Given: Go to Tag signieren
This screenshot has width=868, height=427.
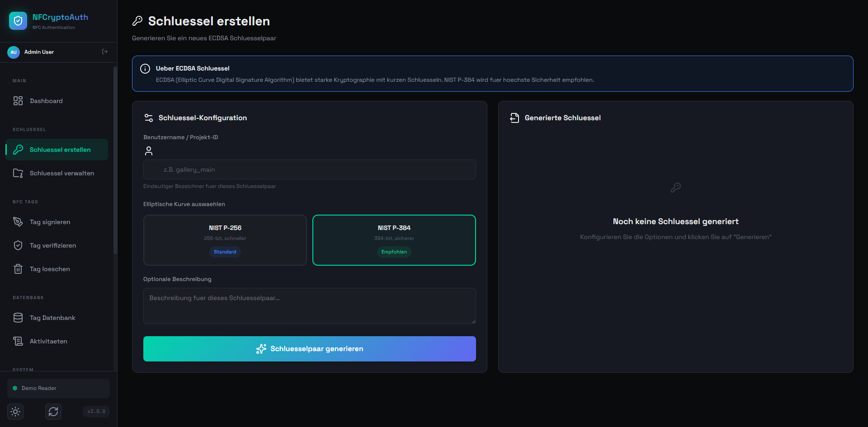Looking at the screenshot, I should [x=50, y=222].
